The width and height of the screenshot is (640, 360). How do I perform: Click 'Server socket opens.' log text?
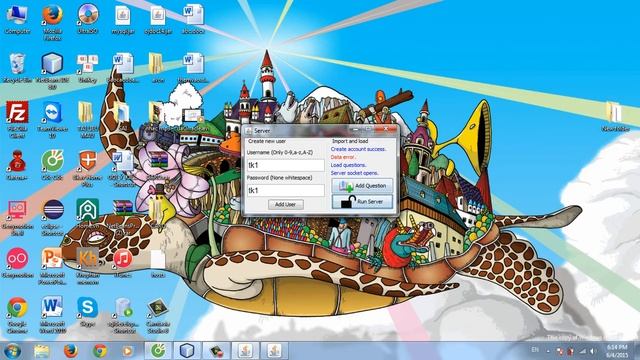[x=354, y=173]
